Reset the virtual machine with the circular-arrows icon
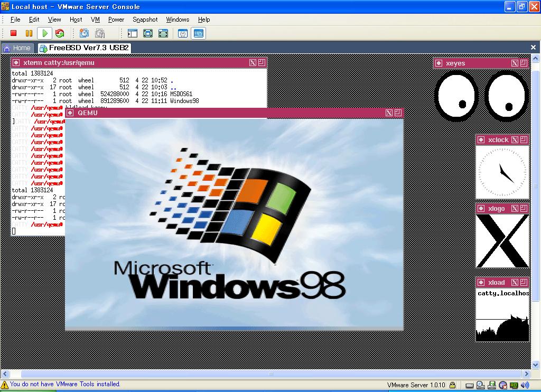 tap(60, 33)
